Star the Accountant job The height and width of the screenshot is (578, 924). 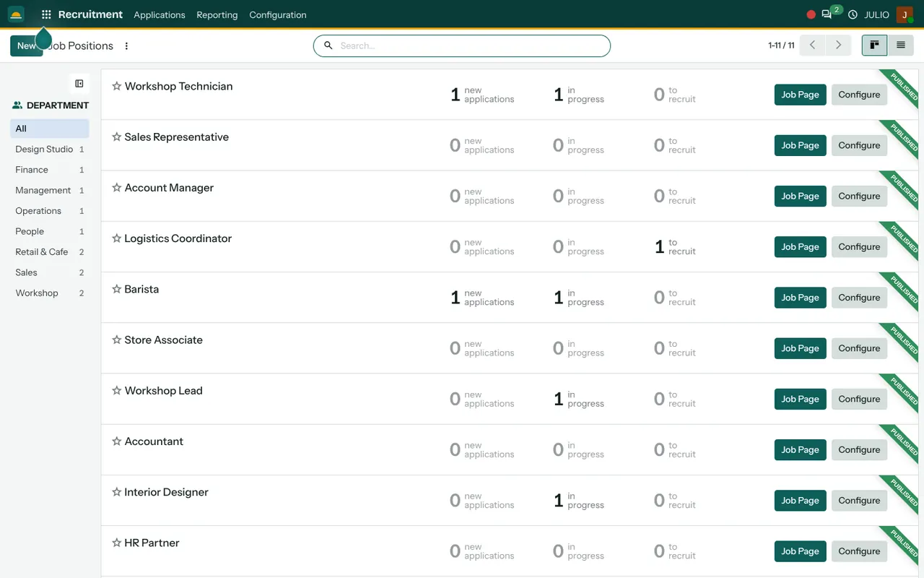(116, 441)
